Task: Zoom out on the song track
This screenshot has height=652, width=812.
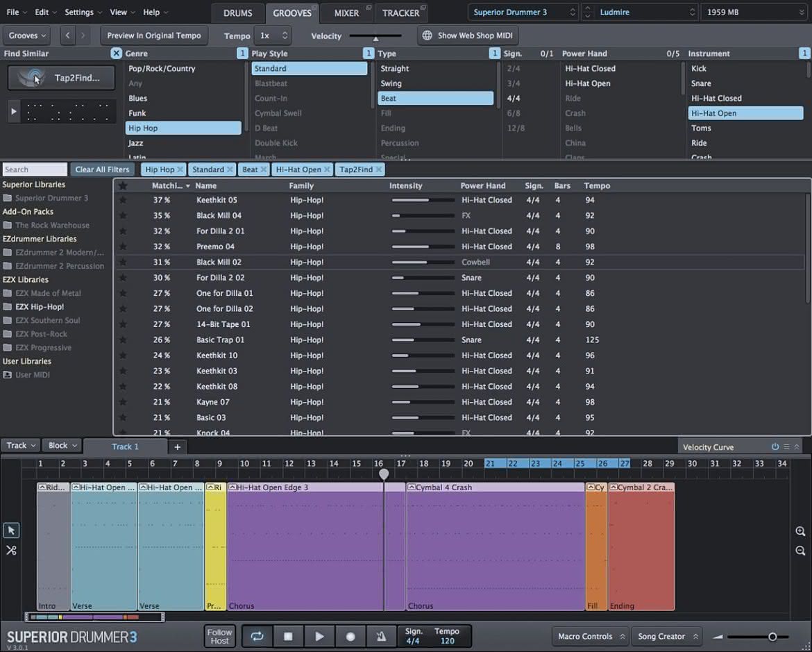Action: click(800, 551)
